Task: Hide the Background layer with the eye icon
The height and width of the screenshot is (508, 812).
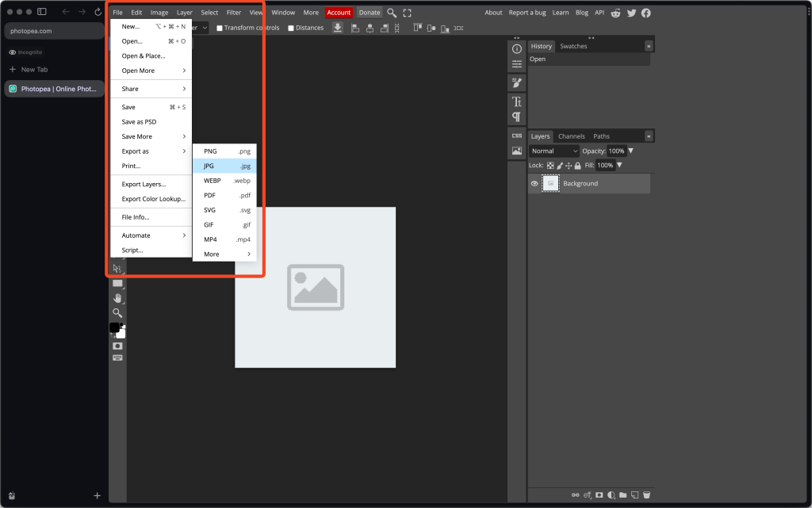Action: pyautogui.click(x=534, y=184)
